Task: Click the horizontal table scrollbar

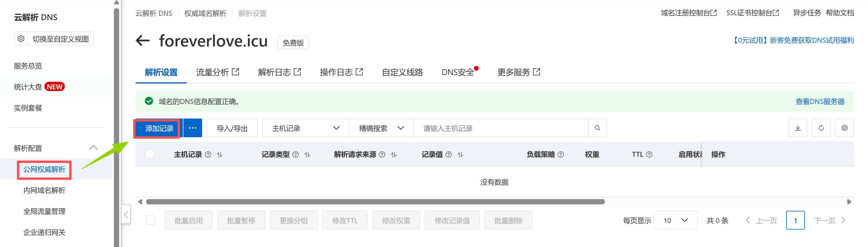Action: 375,202
